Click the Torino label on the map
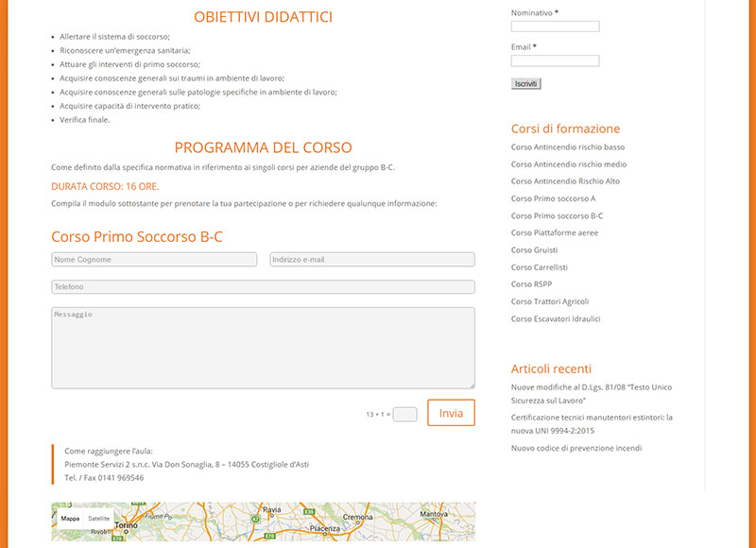Screen dimensions: 756x548 (127, 525)
